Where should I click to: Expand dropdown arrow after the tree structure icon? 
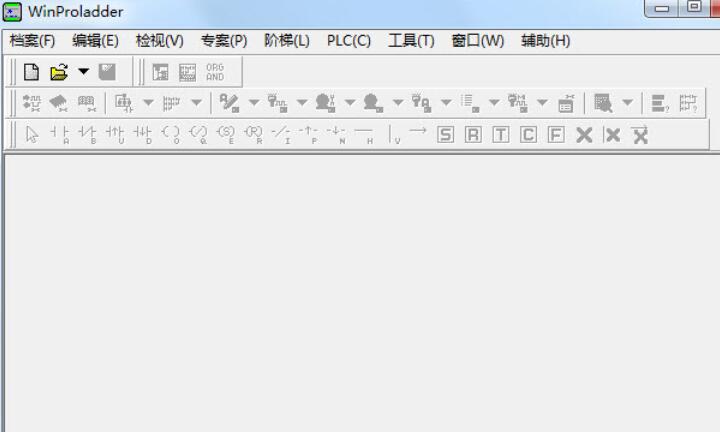(x=196, y=102)
